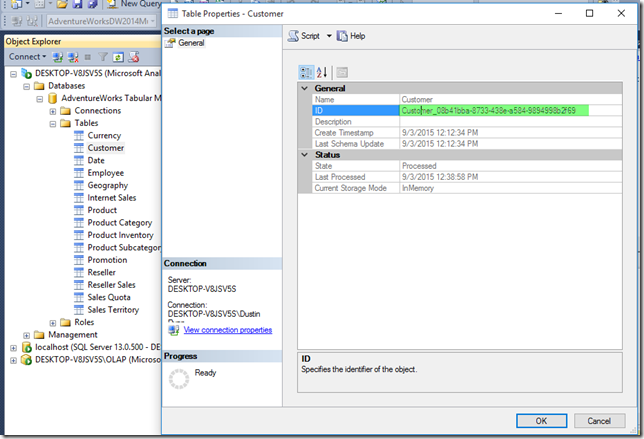Click the Save icon in main toolbar

[77, 4]
